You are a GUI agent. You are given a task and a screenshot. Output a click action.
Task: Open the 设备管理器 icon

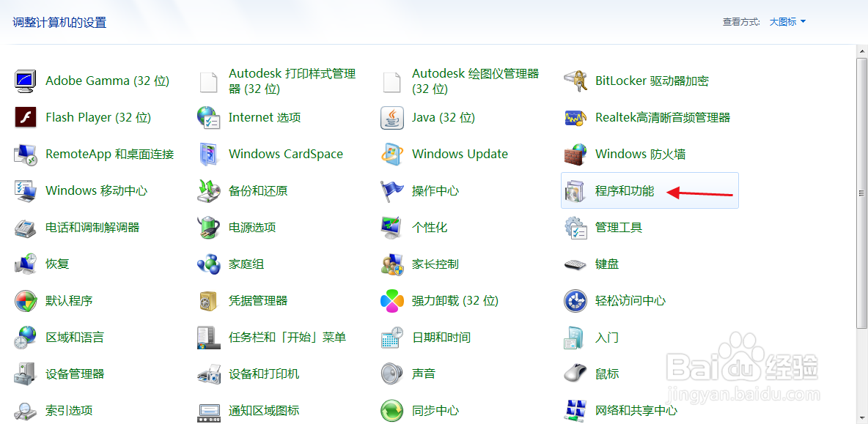(x=25, y=373)
